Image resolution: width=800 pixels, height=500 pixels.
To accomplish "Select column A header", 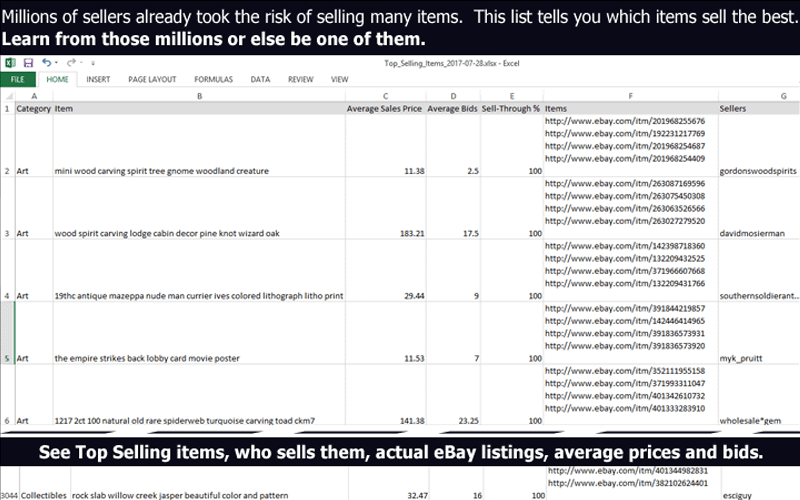I will click(34, 96).
